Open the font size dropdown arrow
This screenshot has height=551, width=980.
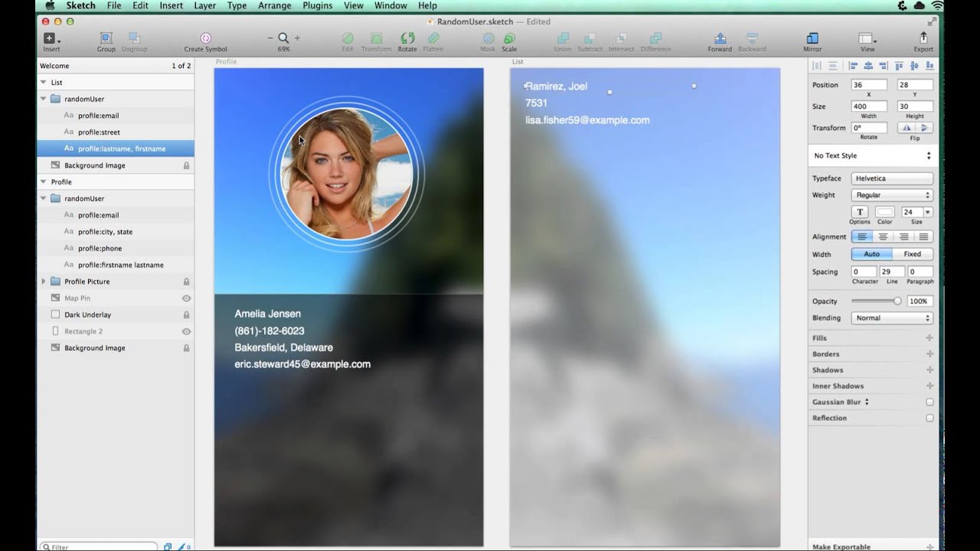(928, 212)
